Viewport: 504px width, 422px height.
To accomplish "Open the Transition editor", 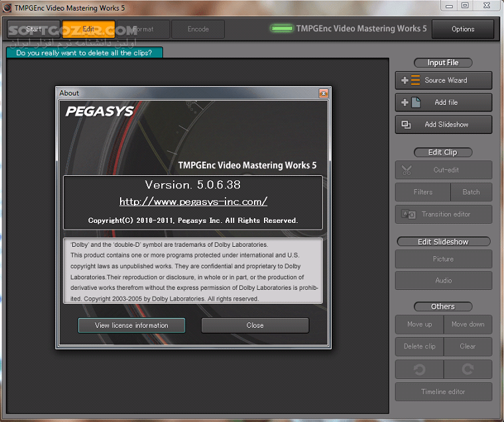I will tap(443, 214).
